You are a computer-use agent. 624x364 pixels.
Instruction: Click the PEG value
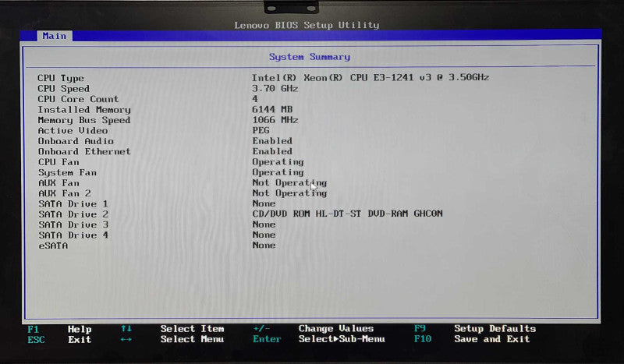[261, 130]
